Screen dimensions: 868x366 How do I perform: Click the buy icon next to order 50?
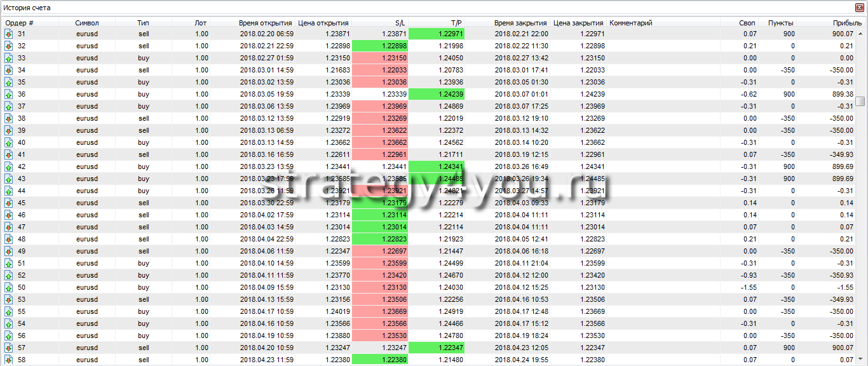[x=8, y=287]
